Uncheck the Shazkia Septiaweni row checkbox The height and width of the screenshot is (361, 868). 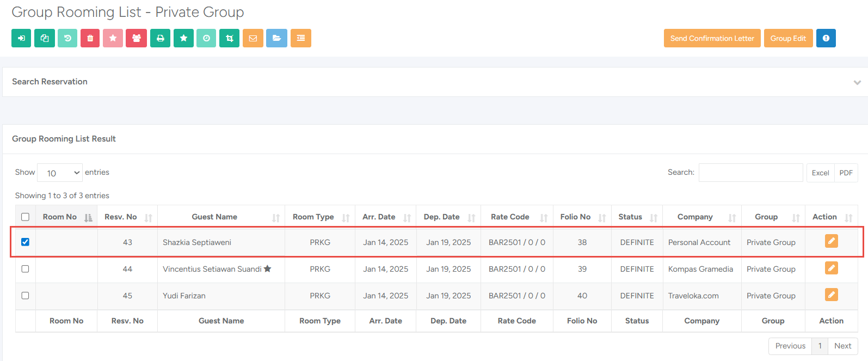[25, 242]
